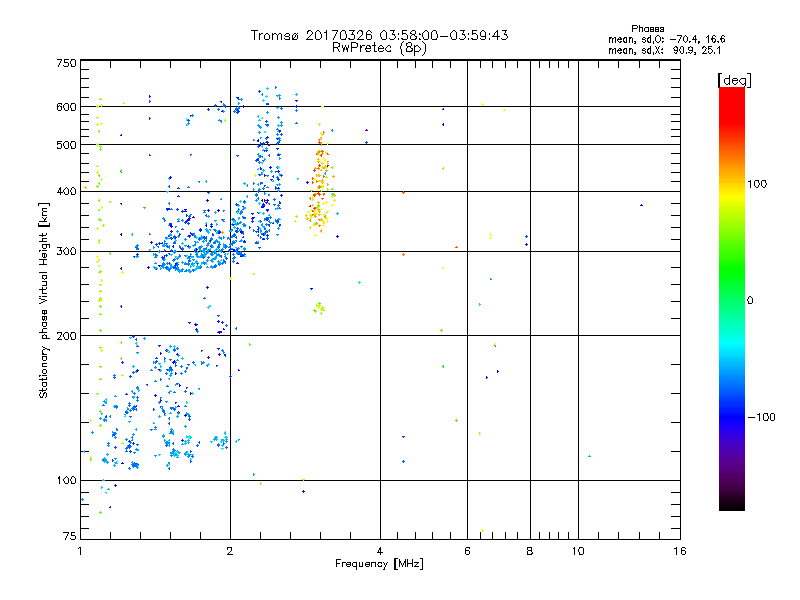Click the subtitle "RwPretec (8p)"
Screen dimensions: 800x600
[x=379, y=48]
